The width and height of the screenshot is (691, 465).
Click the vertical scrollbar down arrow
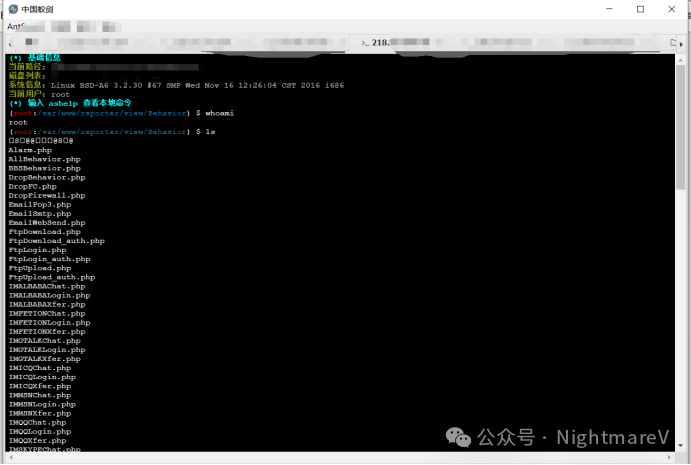click(x=681, y=446)
